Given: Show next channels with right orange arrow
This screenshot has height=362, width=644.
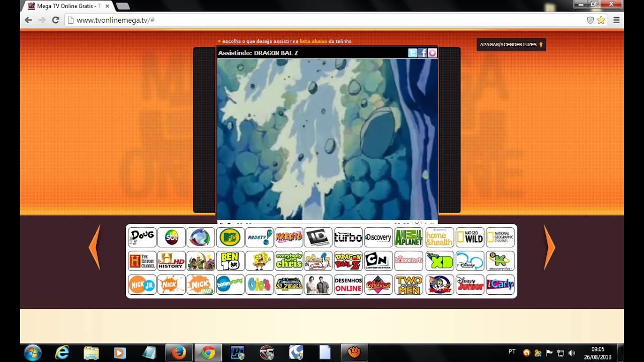Looking at the screenshot, I should [549, 247].
